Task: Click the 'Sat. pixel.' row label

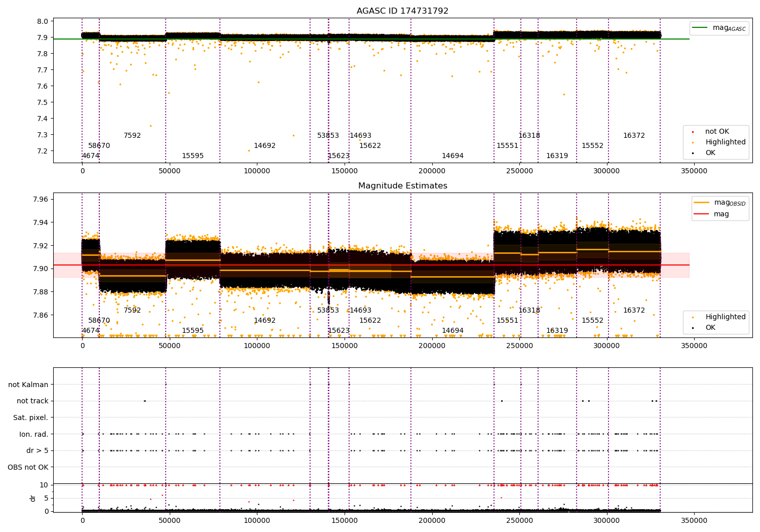Action: [31, 418]
